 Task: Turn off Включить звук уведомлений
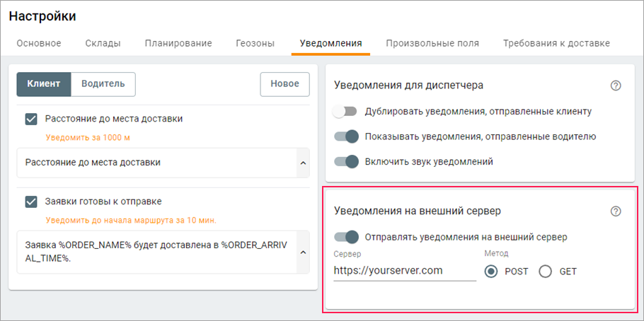pyautogui.click(x=347, y=161)
